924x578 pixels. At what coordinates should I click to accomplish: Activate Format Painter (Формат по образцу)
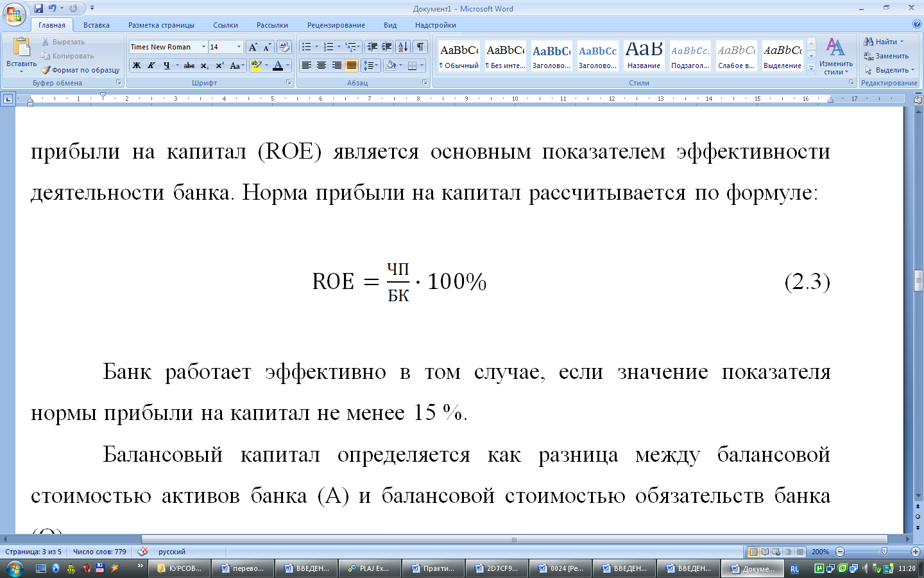coord(80,70)
